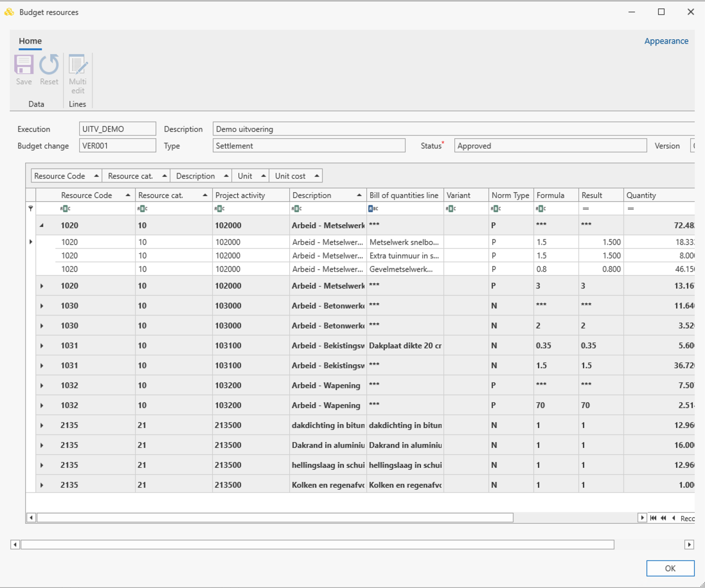Screen dimensions: 705x588
Task: Expand the Kolken en regenafvoer row
Action: [x=42, y=485]
